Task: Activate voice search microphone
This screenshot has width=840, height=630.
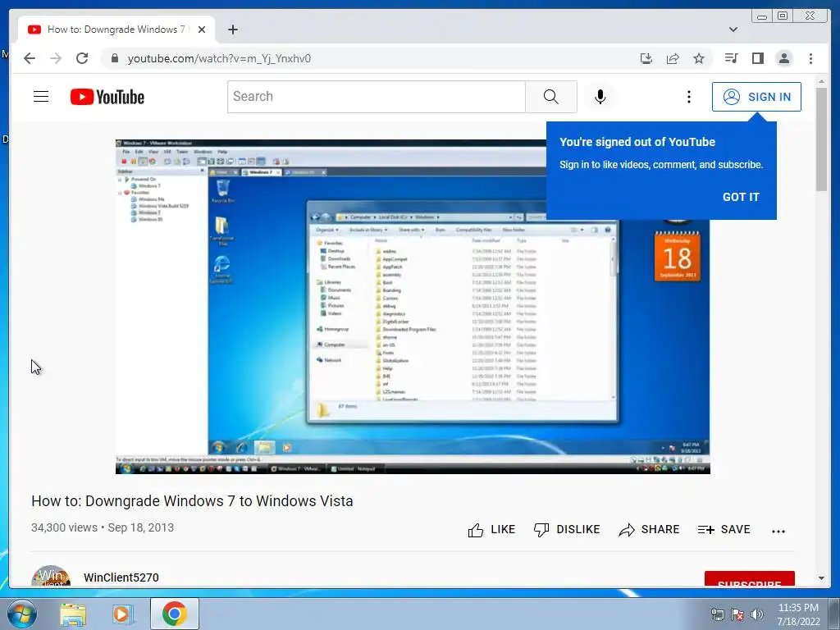Action: tap(600, 97)
